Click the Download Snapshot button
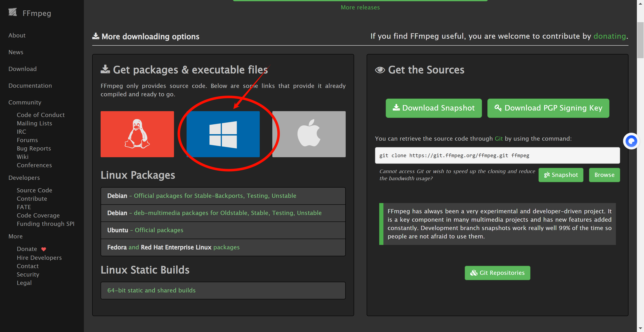 (434, 108)
